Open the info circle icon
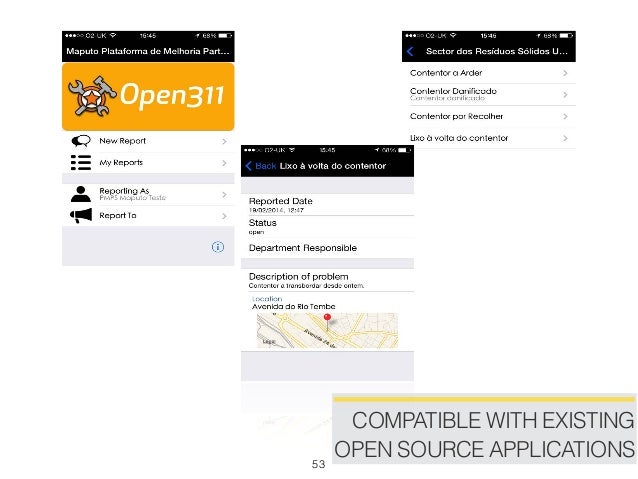This screenshot has height=479, width=638. coord(218,247)
